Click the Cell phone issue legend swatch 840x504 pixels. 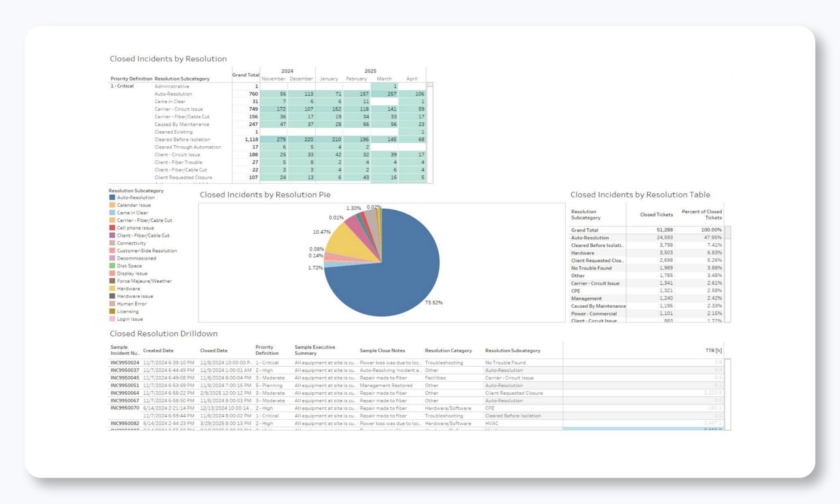(x=112, y=228)
